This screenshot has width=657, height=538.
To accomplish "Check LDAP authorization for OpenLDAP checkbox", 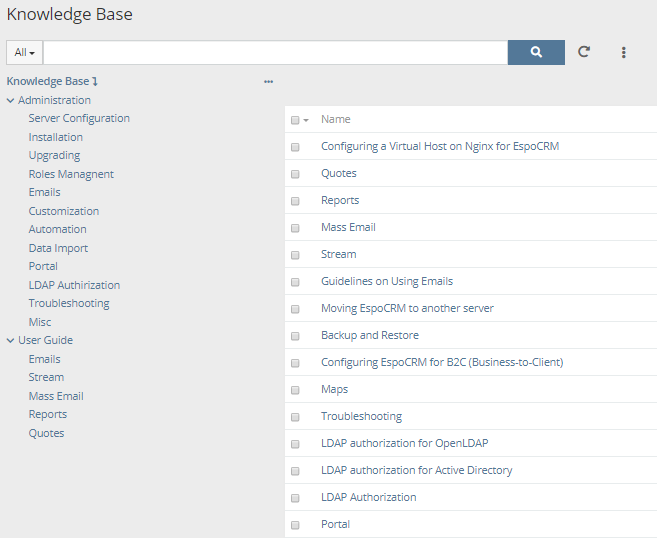I will (295, 444).
